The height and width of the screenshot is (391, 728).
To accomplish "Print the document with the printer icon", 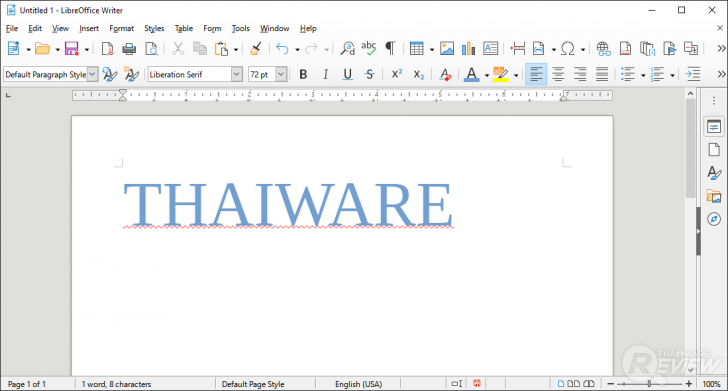I will click(x=129, y=48).
